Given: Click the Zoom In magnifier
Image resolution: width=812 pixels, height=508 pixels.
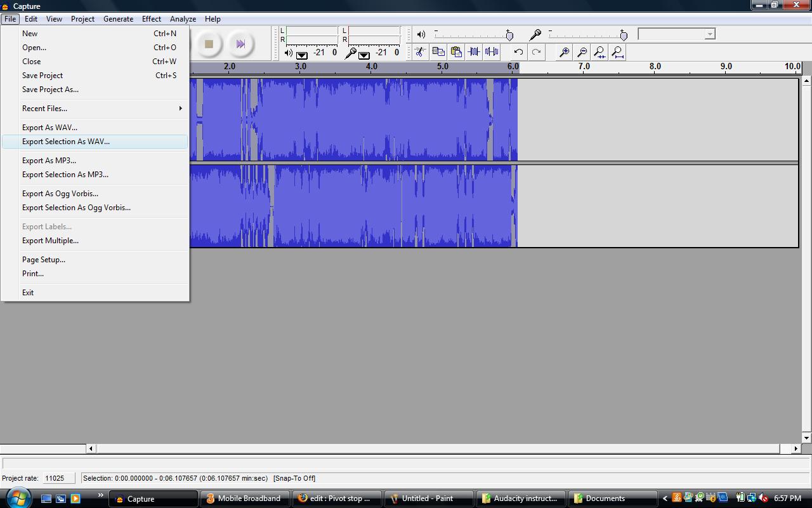Looking at the screenshot, I should tap(563, 52).
